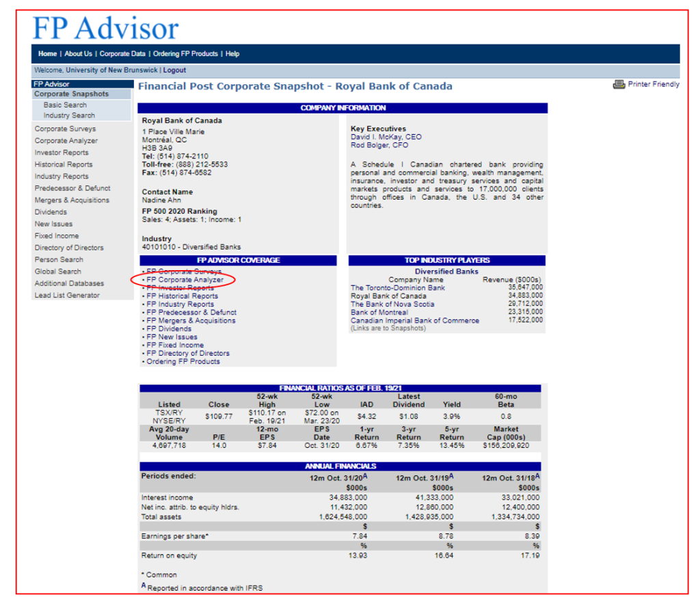The width and height of the screenshot is (700, 597).
Task: Click David I. McKay, CEO link
Action: 386,137
